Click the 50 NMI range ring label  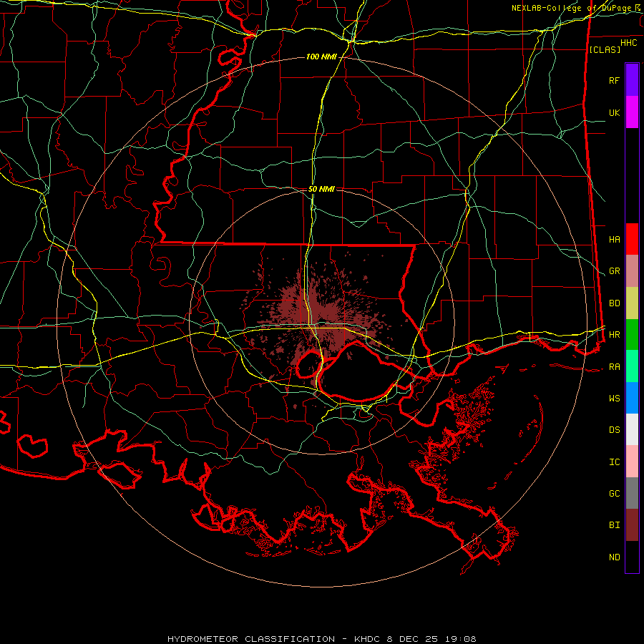click(321, 189)
